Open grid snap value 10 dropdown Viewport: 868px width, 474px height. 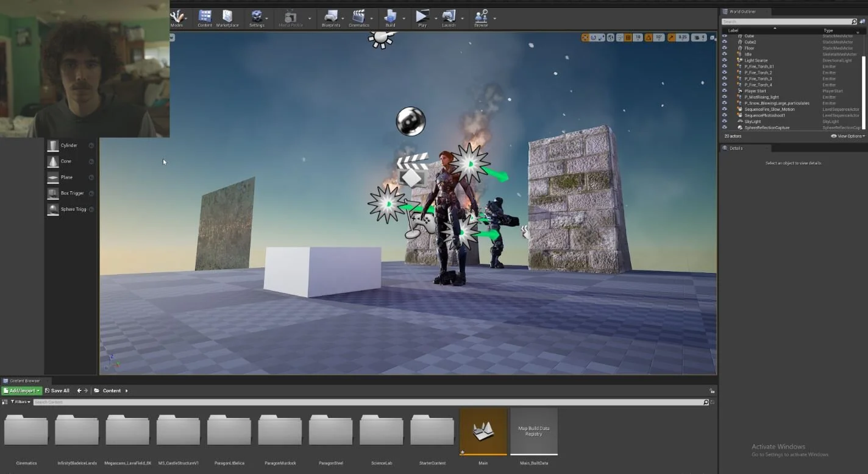pyautogui.click(x=638, y=37)
